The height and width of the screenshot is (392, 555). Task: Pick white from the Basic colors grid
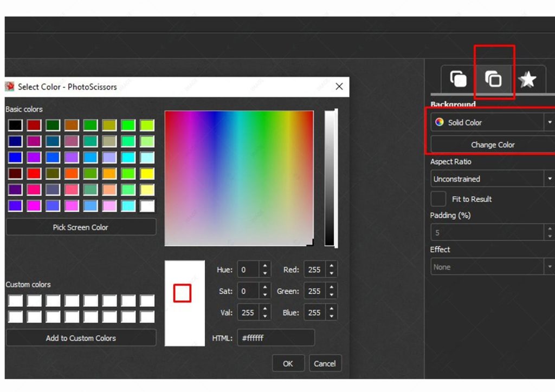tap(146, 206)
